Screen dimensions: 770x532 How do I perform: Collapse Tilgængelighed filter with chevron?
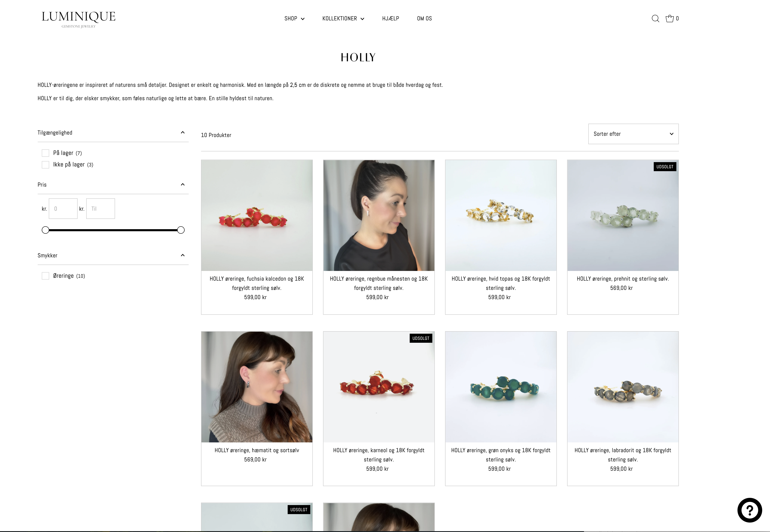coord(183,133)
